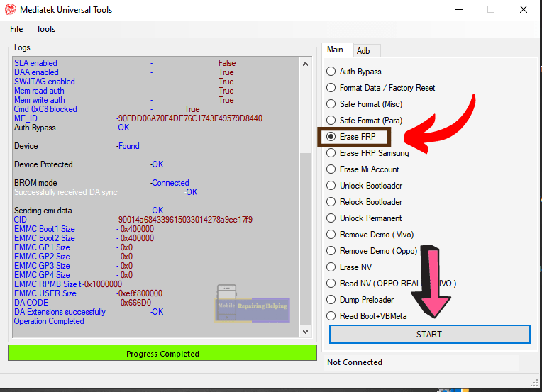This screenshot has width=542, height=392.
Task: Minimize the Mediatek Universal Tools window
Action: (x=459, y=10)
